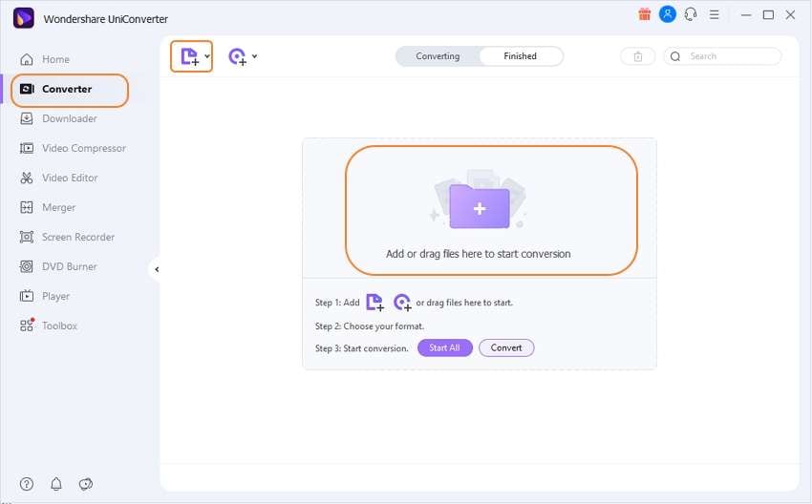812x504 pixels.
Task: Click the Video Editor scissors icon
Action: (x=27, y=178)
